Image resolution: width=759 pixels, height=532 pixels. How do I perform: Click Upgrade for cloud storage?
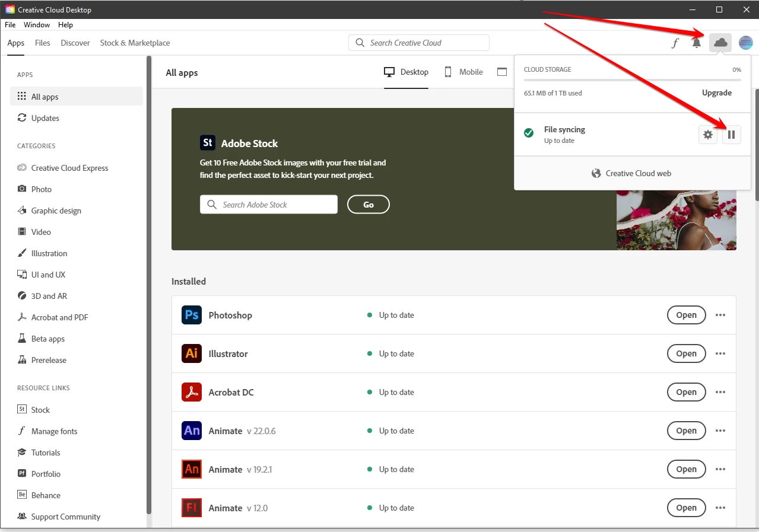(x=717, y=93)
